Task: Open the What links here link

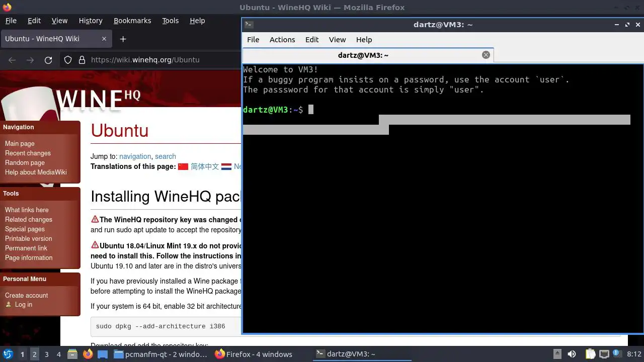Action: click(x=27, y=210)
